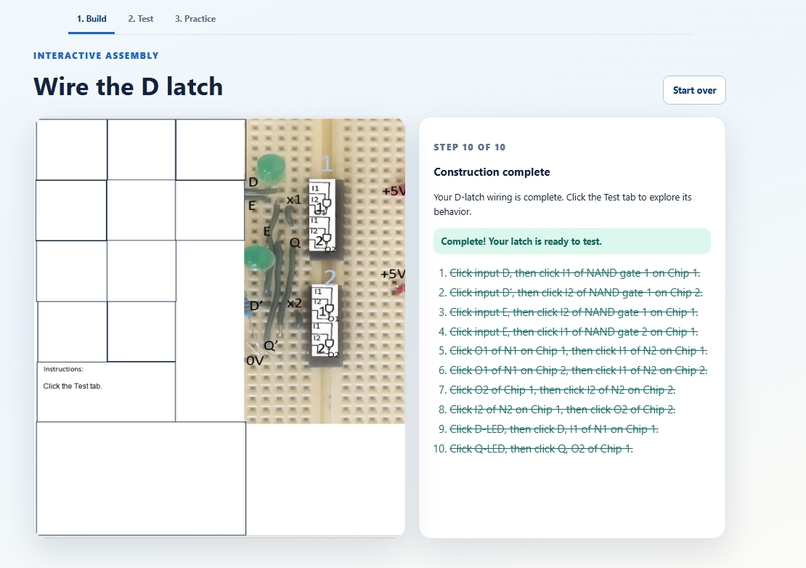Image resolution: width=806 pixels, height=568 pixels.
Task: Click the Q label on the breadboard
Action: (295, 243)
